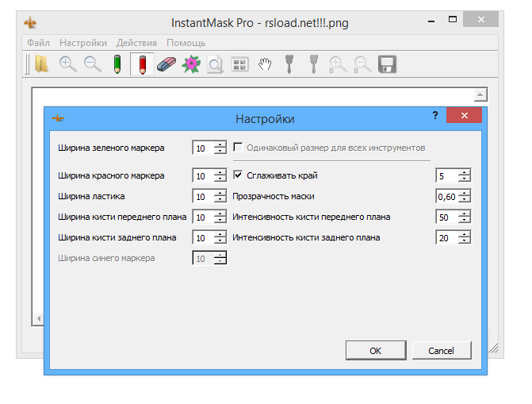Select the first brush tool icon
532x404 pixels.
[289, 64]
